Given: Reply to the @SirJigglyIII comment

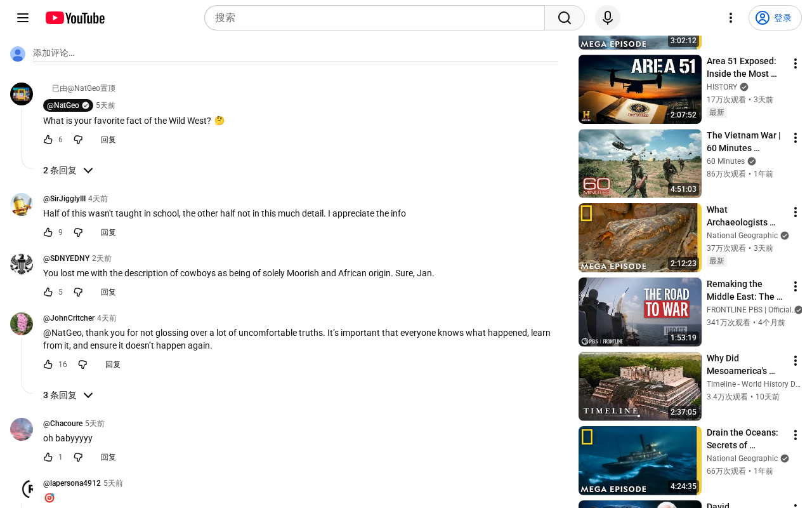Looking at the screenshot, I should (x=108, y=232).
